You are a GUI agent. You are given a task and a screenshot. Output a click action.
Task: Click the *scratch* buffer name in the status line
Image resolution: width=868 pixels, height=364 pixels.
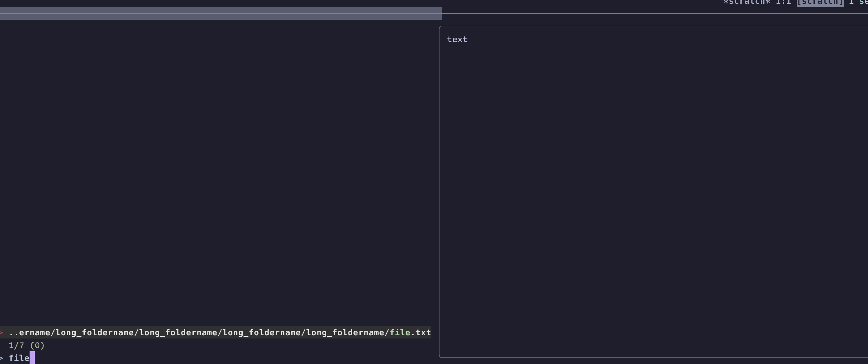[x=747, y=3]
